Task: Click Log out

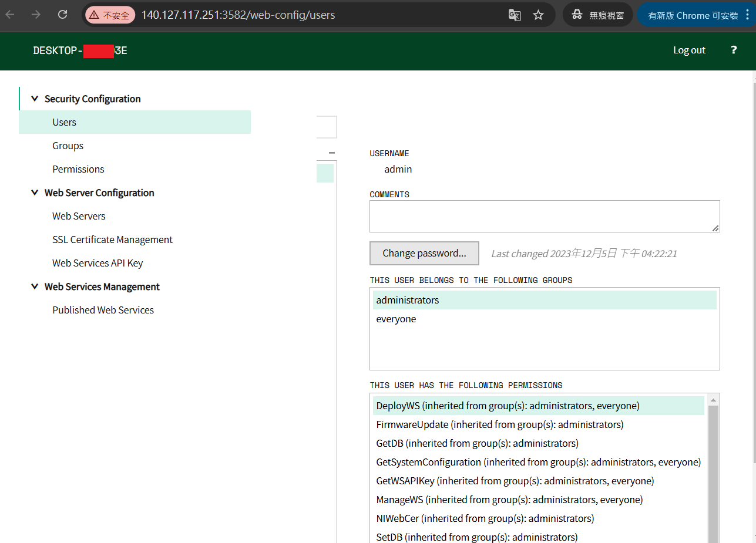Action: point(689,50)
